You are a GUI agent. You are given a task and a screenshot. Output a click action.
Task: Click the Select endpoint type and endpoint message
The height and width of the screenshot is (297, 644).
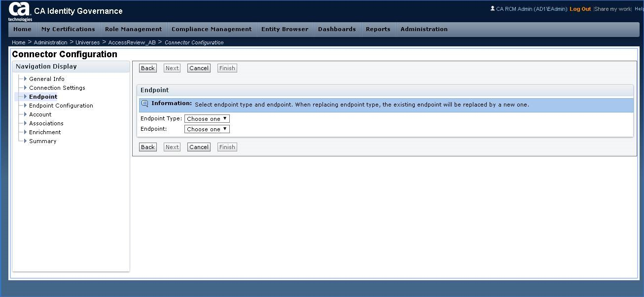[x=362, y=105]
